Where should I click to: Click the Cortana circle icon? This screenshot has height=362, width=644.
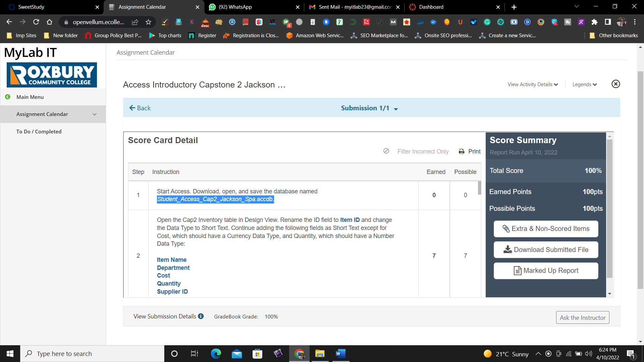174,354
